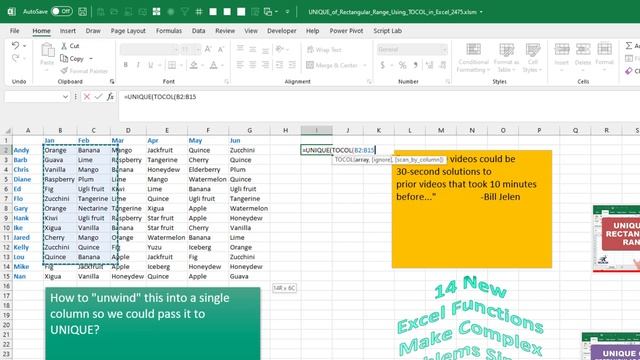Switch to the Formulas tab
Image resolution: width=640 pixels, height=360 pixels.
pos(169,31)
